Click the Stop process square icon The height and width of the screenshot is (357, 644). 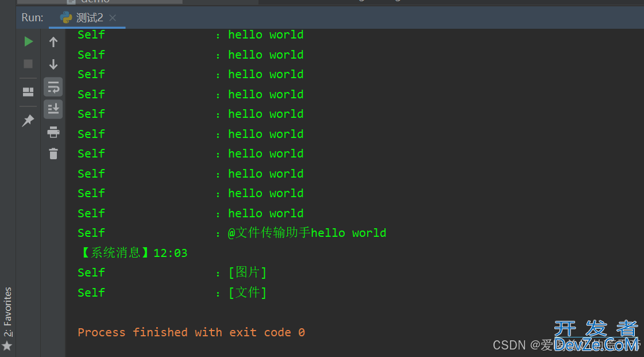tap(28, 64)
